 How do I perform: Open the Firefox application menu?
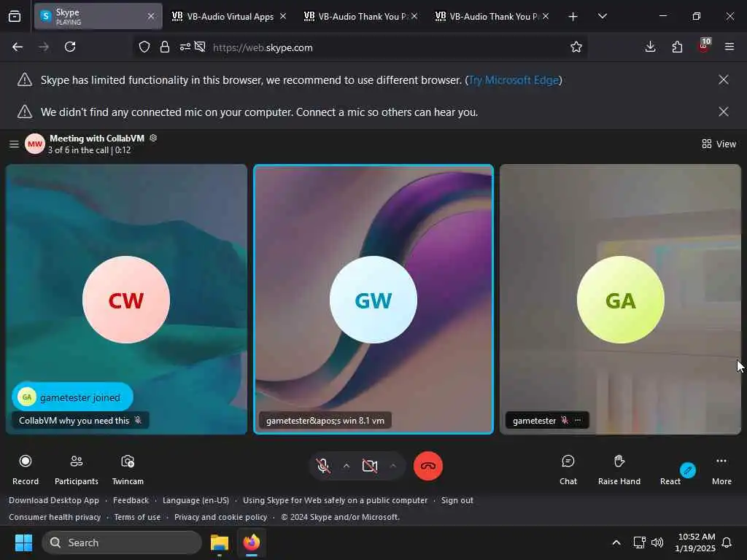pyautogui.click(x=729, y=47)
